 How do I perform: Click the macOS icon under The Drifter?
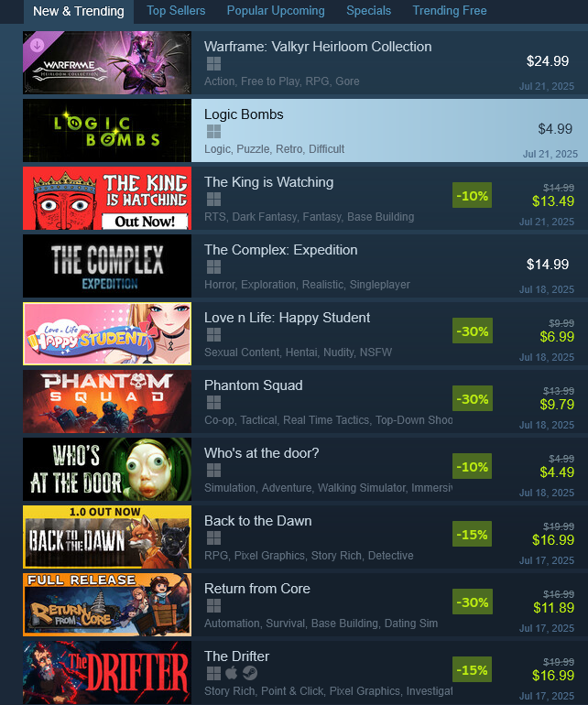click(231, 673)
